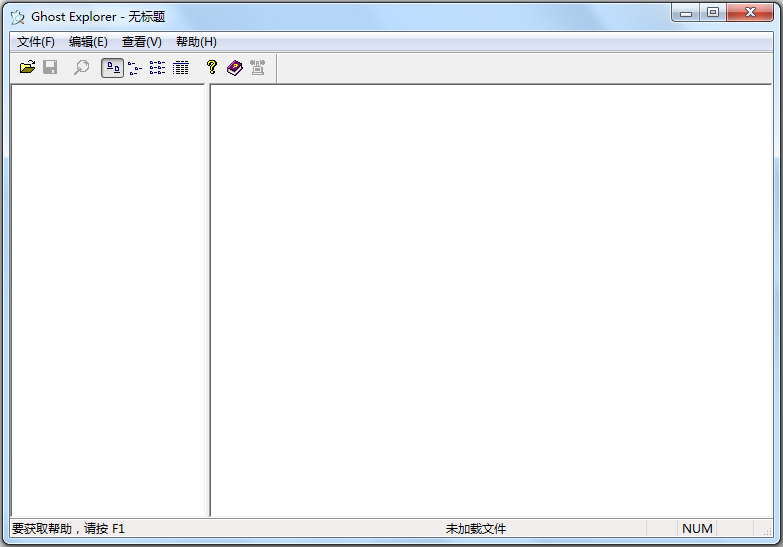
Task: Open the 编辑(E) menu
Action: pyautogui.click(x=88, y=42)
